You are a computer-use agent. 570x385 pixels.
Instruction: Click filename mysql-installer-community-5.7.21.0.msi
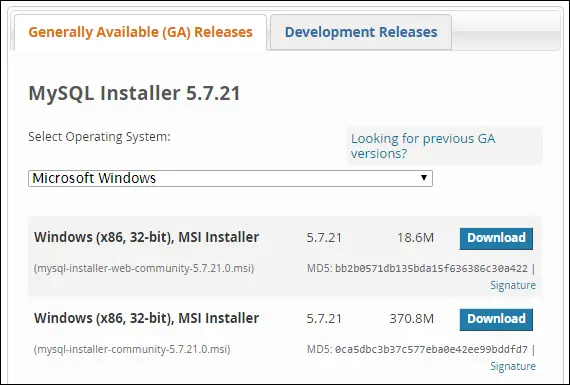(x=132, y=350)
